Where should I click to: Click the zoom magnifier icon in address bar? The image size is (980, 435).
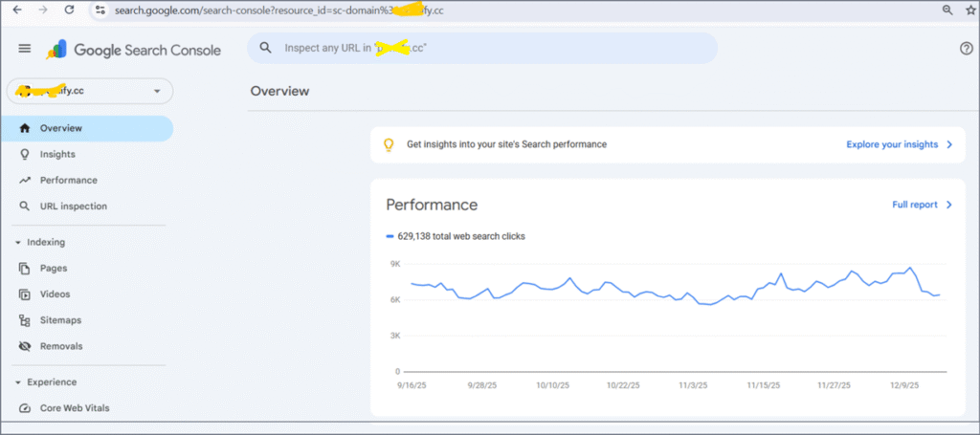[947, 10]
